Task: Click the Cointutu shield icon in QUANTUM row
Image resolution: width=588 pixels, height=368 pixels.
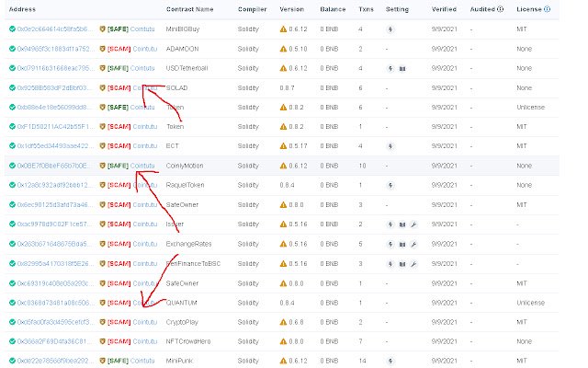Action: (x=102, y=303)
